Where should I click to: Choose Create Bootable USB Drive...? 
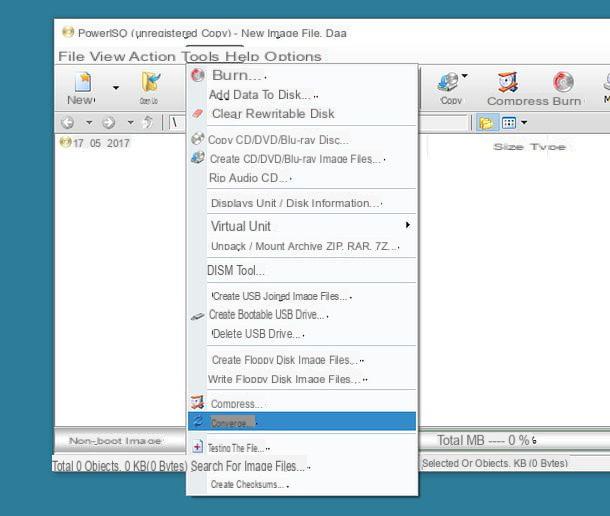(x=302, y=314)
